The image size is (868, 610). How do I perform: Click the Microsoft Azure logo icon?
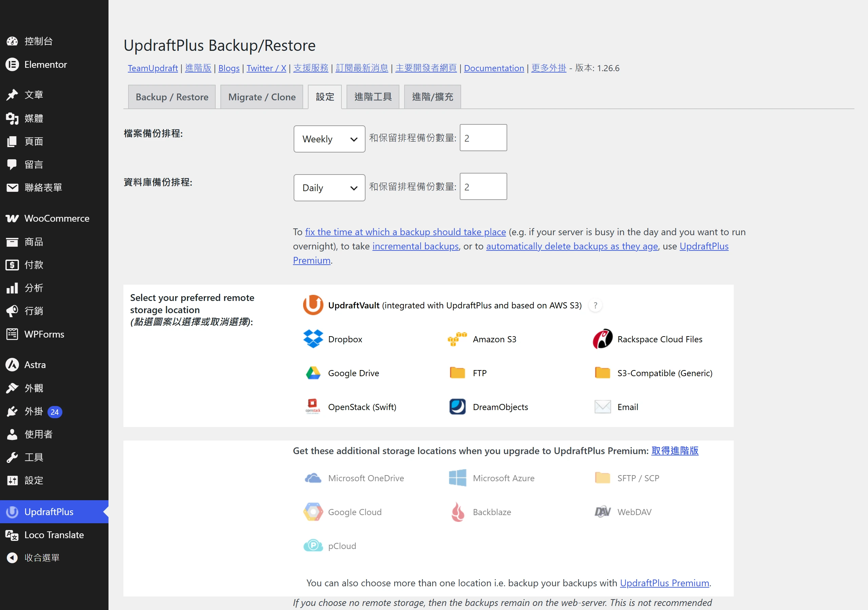pyautogui.click(x=457, y=478)
